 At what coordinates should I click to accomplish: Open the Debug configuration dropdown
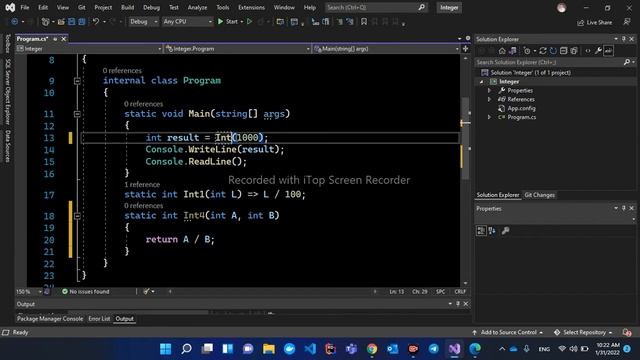[144, 22]
